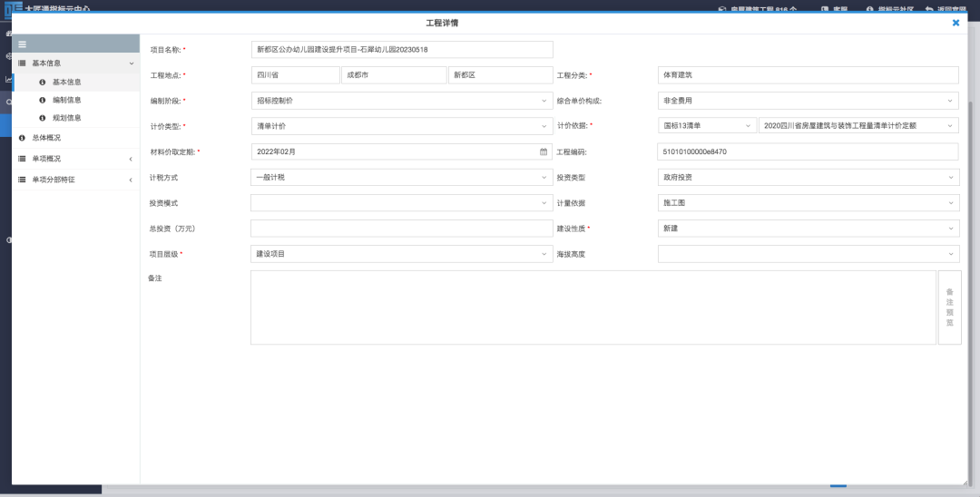Open the 投资类型 dropdown
Screen dimensions: 980x497
(808, 178)
